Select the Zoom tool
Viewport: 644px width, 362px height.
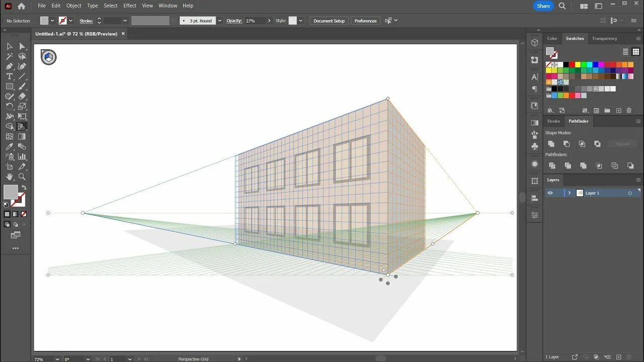pos(22,177)
